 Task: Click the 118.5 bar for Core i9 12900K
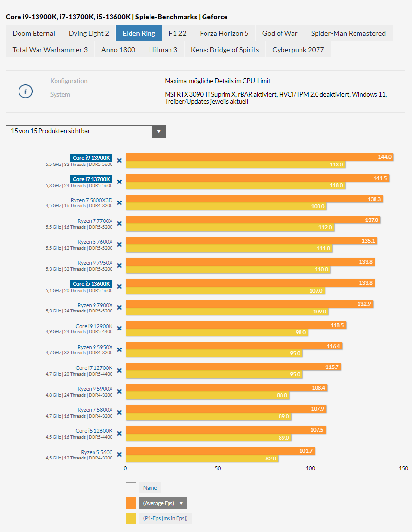coord(236,325)
